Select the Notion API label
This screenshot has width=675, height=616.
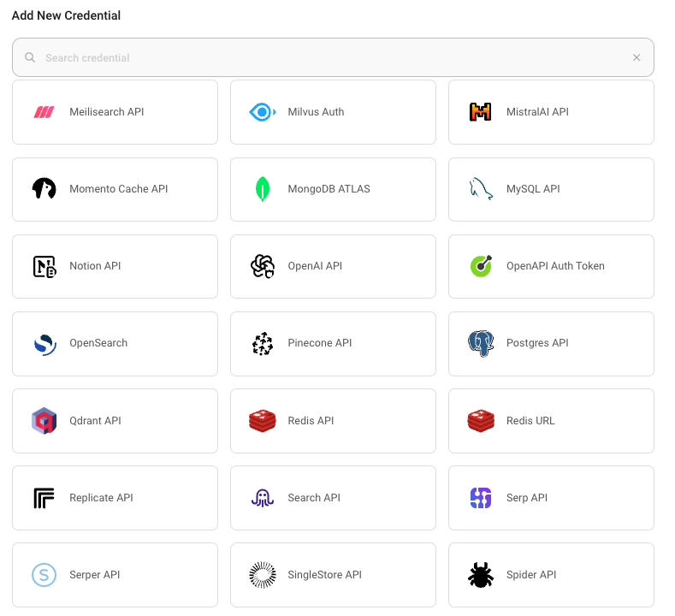coord(95,266)
